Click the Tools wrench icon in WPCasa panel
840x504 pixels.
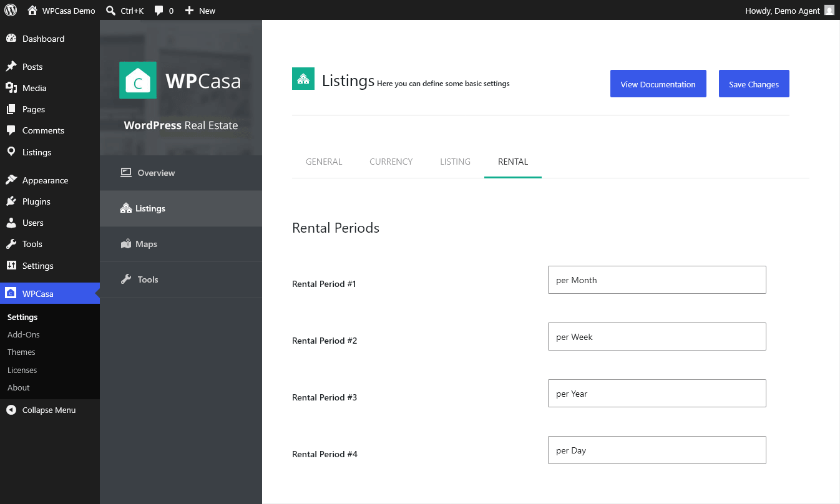coord(126,279)
